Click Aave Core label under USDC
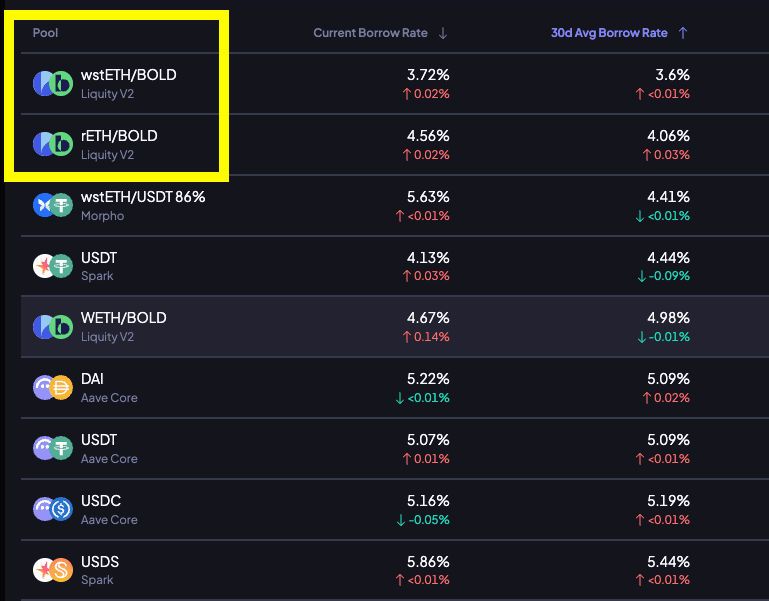769x601 pixels. [x=109, y=520]
